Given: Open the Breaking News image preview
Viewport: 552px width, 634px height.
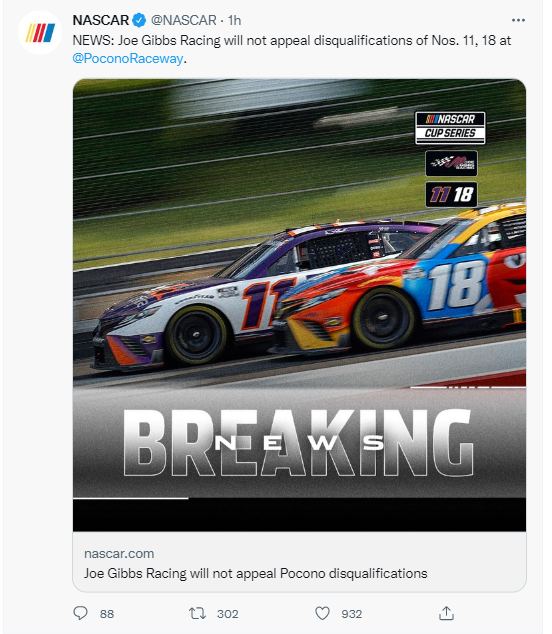Looking at the screenshot, I should click(299, 305).
